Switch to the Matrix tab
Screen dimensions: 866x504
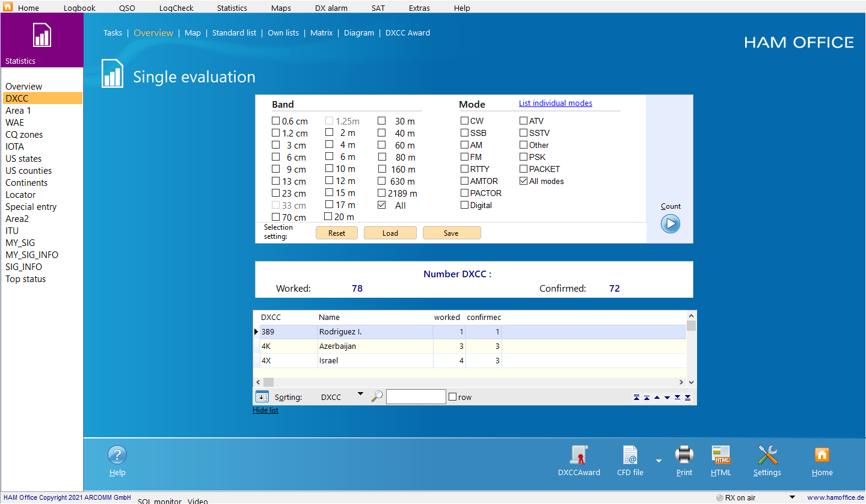coord(321,33)
